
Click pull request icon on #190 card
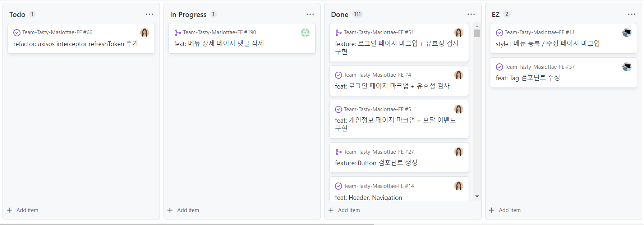[x=178, y=33]
